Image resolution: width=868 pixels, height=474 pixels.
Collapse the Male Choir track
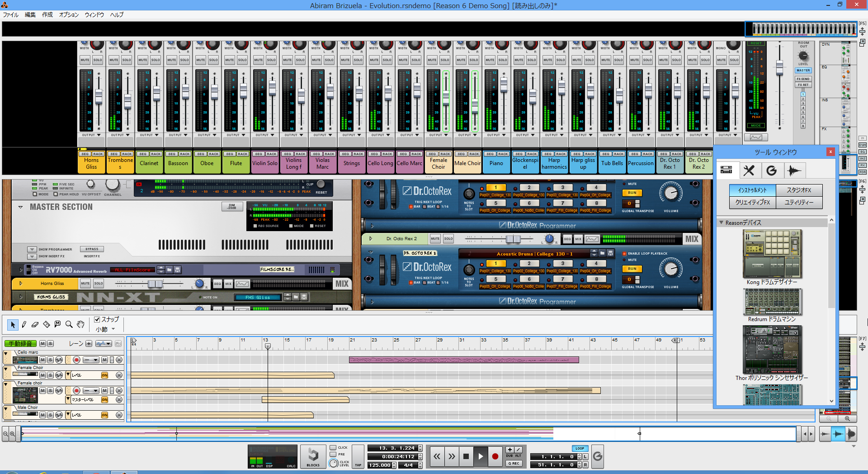pyautogui.click(x=6, y=408)
